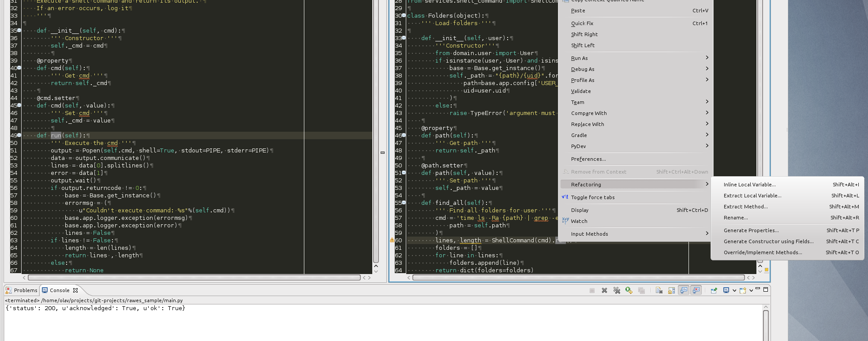
Task: Click Paste in the context menu
Action: coord(636,11)
